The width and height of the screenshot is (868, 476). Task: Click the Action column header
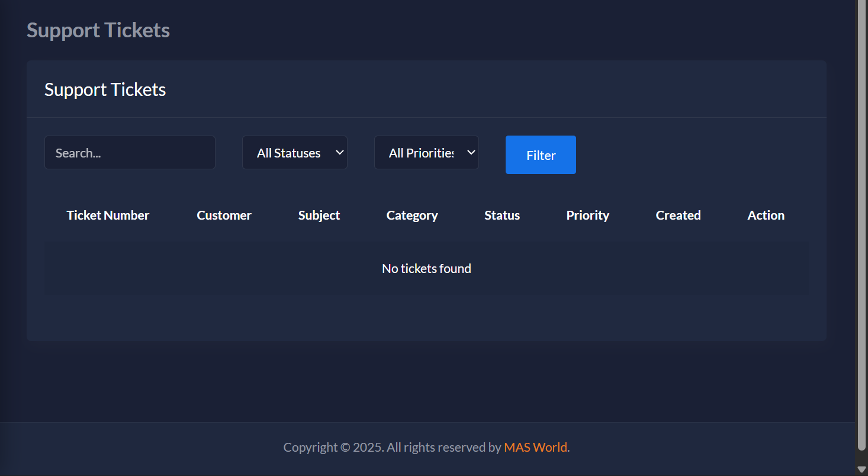coord(765,215)
